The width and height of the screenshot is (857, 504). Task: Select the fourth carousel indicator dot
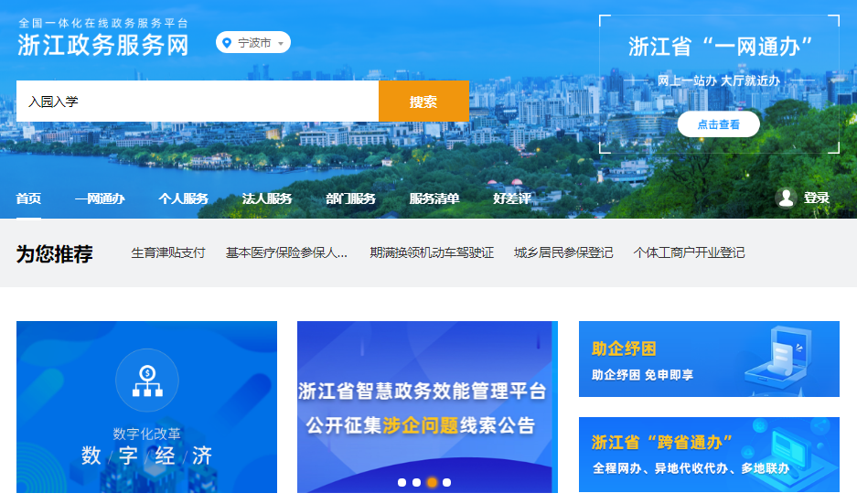(446, 482)
